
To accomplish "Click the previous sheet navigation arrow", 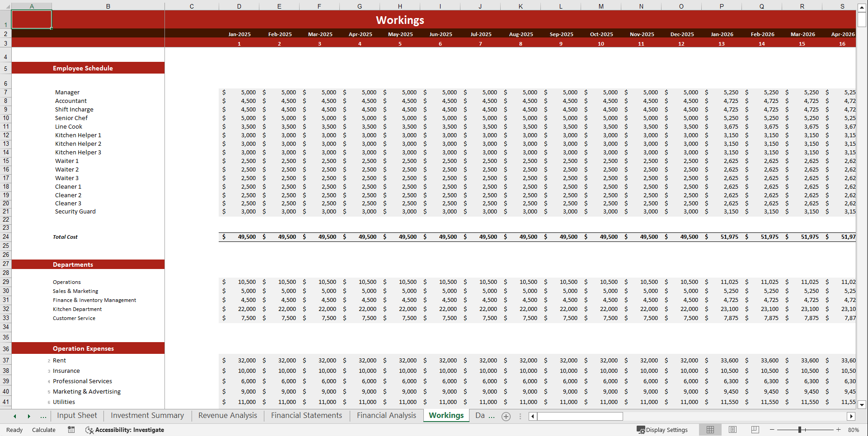I will (14, 416).
